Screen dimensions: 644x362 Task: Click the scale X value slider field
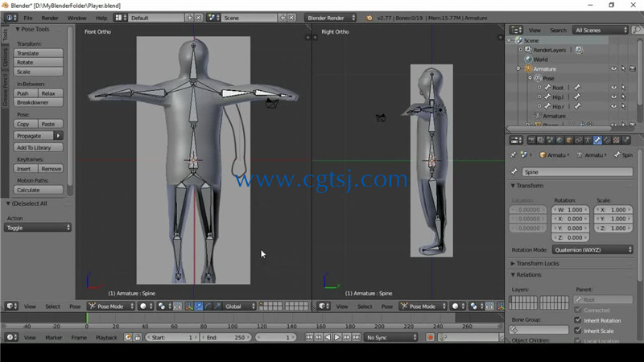614,209
